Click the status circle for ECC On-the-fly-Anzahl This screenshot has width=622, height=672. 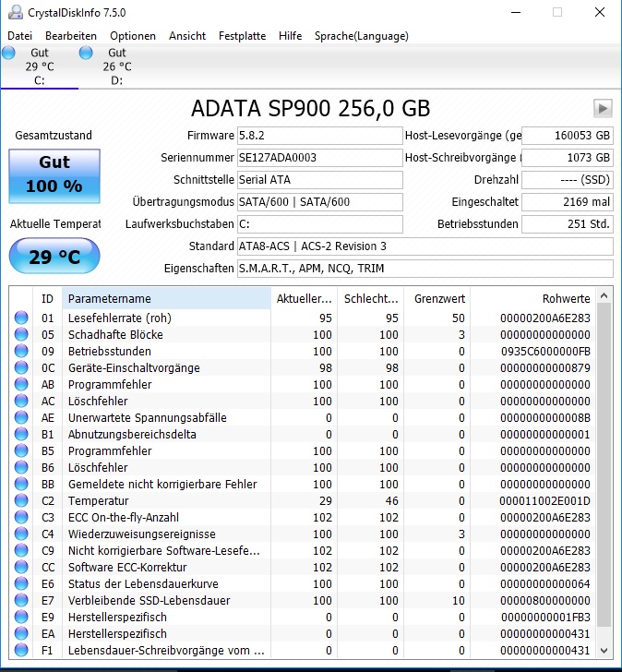pos(21,517)
